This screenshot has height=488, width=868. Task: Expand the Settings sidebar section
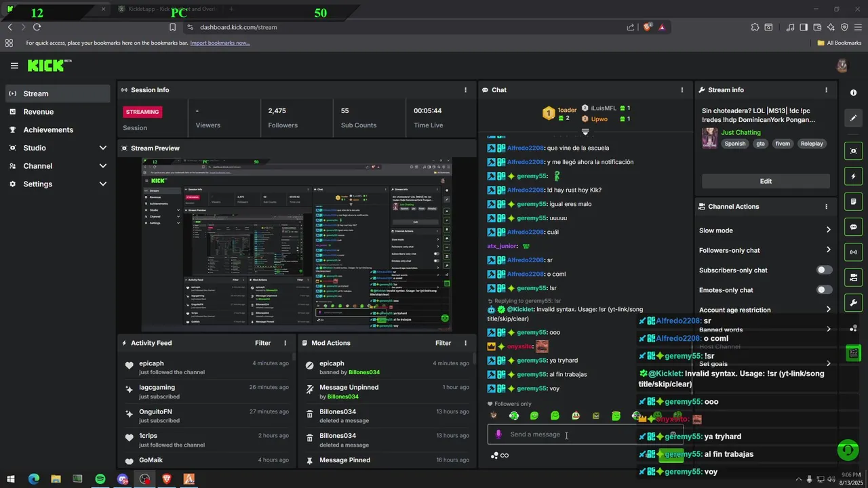coord(58,184)
